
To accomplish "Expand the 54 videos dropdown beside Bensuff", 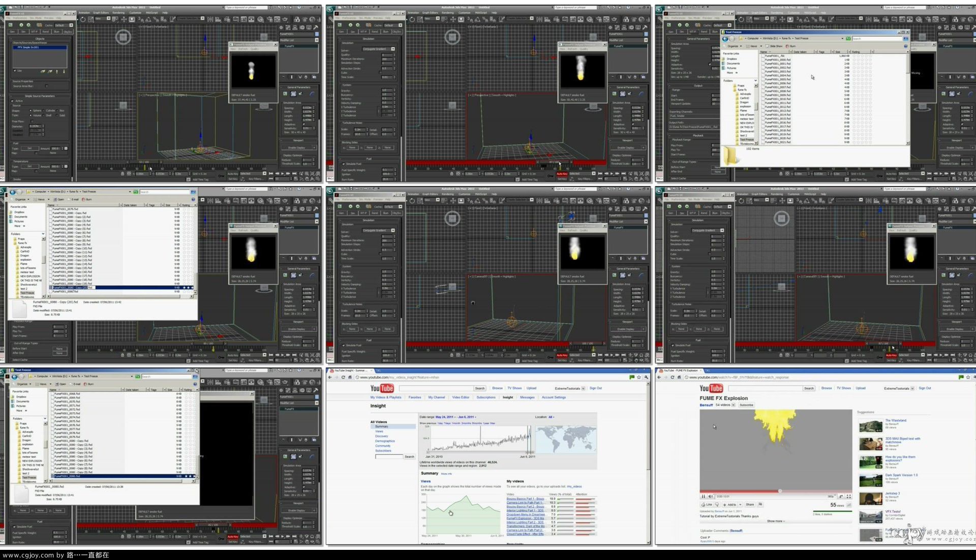I will click(733, 405).
